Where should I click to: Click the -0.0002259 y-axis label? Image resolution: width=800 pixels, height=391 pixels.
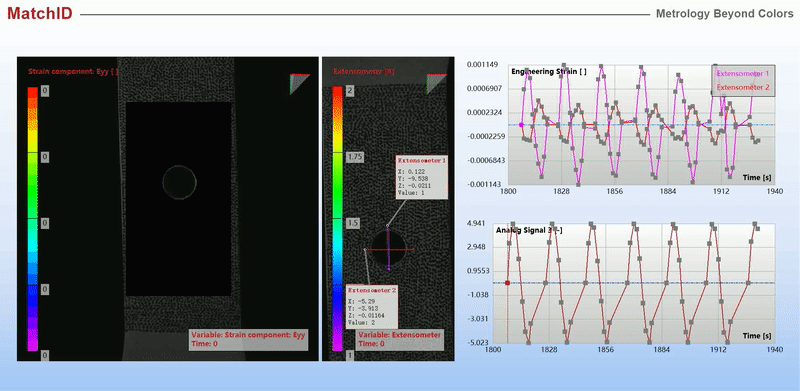pyautogui.click(x=486, y=136)
